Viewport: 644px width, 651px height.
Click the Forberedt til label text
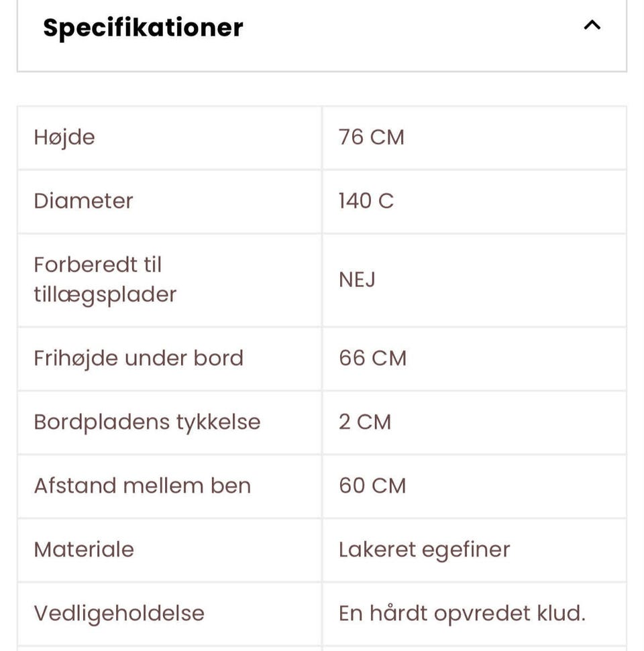coord(98,265)
